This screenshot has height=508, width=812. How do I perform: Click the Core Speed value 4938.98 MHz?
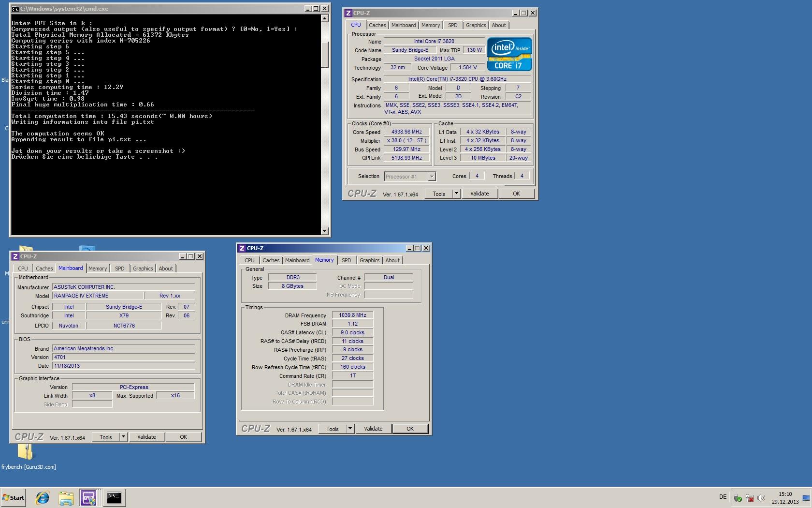click(407, 132)
